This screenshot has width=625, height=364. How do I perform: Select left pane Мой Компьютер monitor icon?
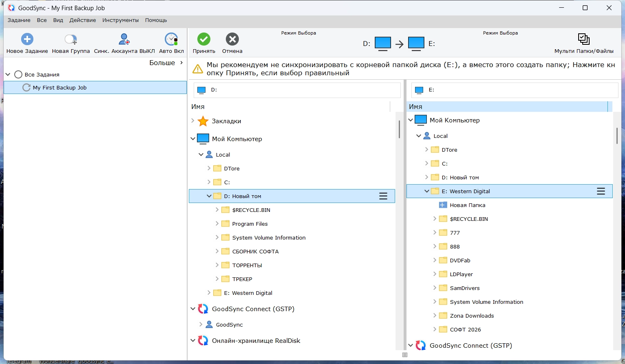click(x=203, y=139)
